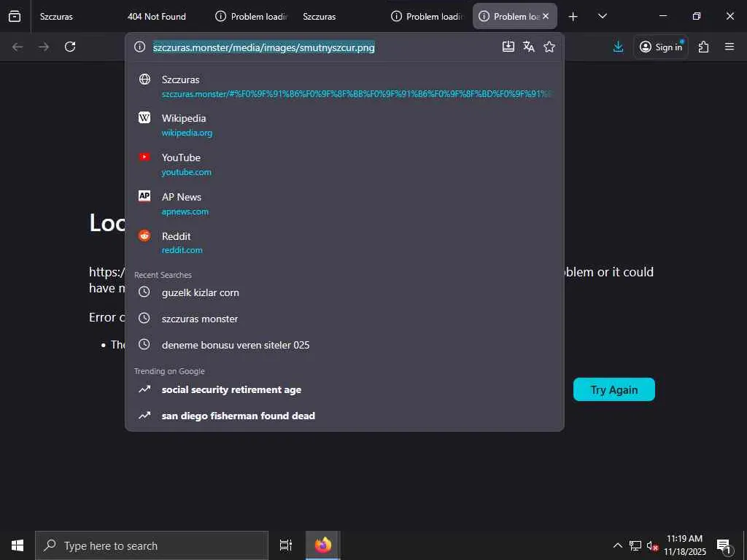Screen dimensions: 747x560
Task: Open the hamburger application menu
Action: (x=729, y=47)
